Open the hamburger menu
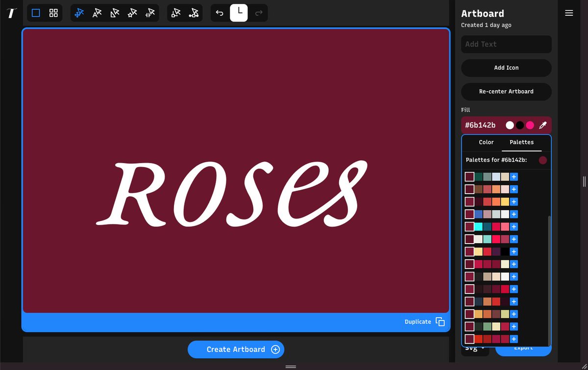This screenshot has height=370, width=588. coord(569,13)
